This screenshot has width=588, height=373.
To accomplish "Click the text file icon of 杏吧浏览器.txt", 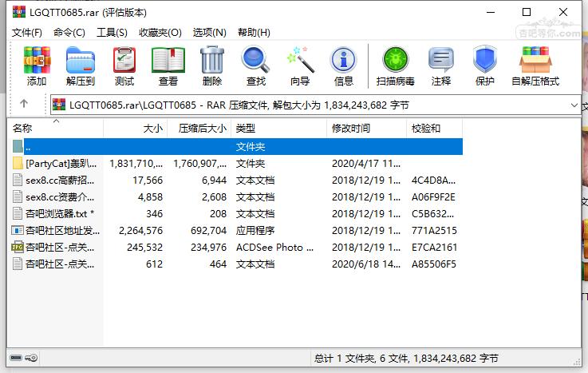I will pyautogui.click(x=18, y=213).
